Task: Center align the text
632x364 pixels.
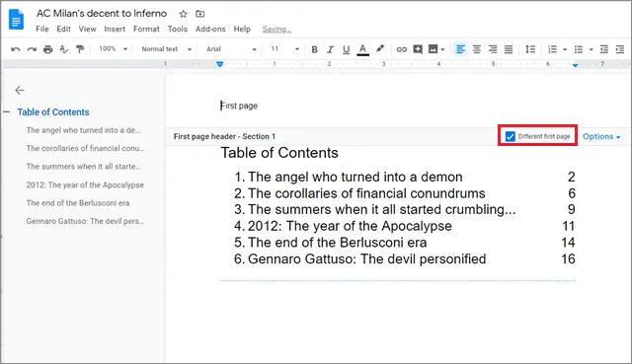Action: 476,49
